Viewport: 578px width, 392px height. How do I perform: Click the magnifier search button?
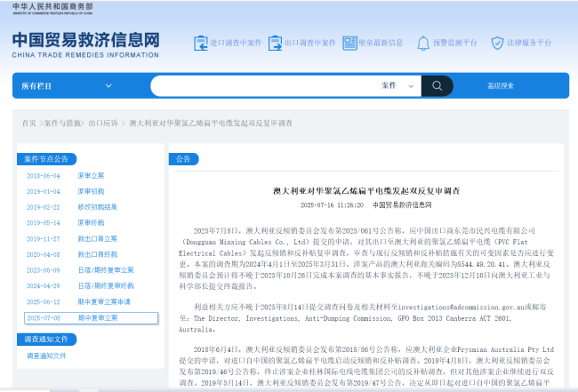[x=438, y=86]
